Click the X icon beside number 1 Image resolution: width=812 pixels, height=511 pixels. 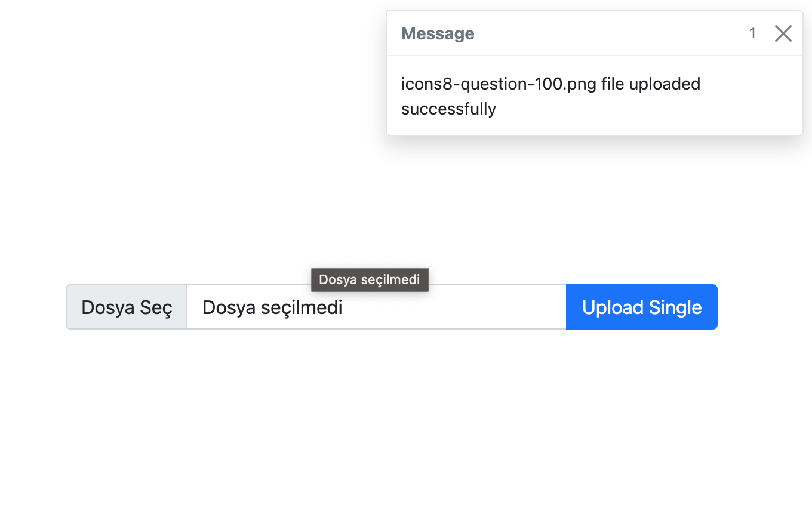(783, 33)
